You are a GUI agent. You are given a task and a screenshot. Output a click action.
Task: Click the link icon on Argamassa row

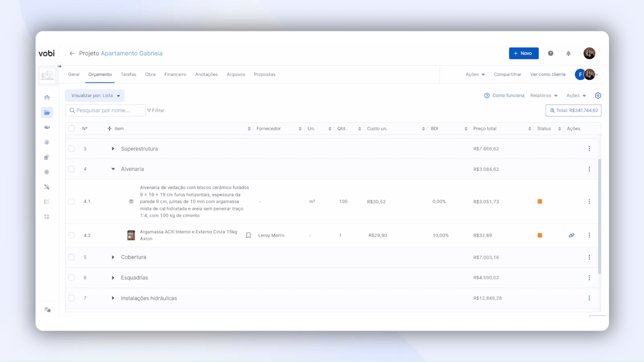click(572, 235)
